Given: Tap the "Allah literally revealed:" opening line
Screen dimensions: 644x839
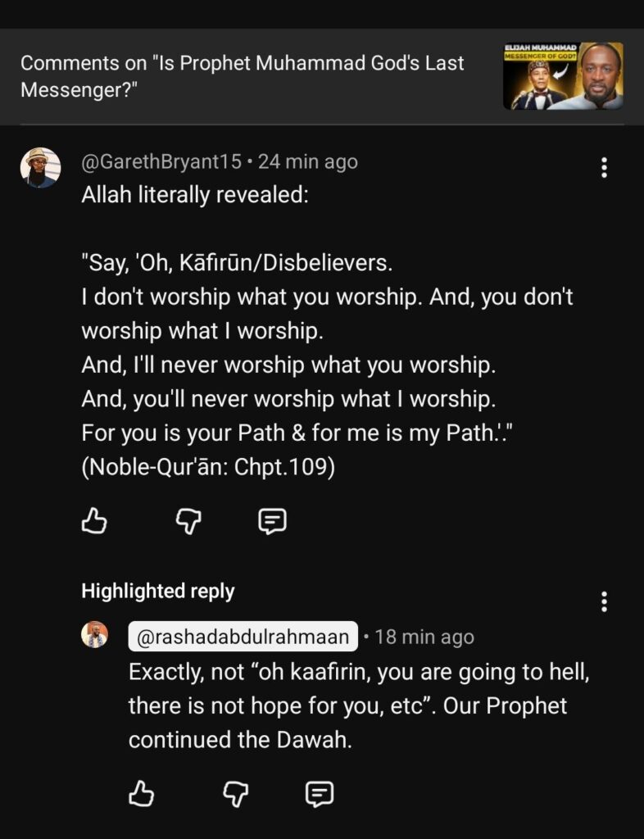Looking at the screenshot, I should (x=195, y=197).
